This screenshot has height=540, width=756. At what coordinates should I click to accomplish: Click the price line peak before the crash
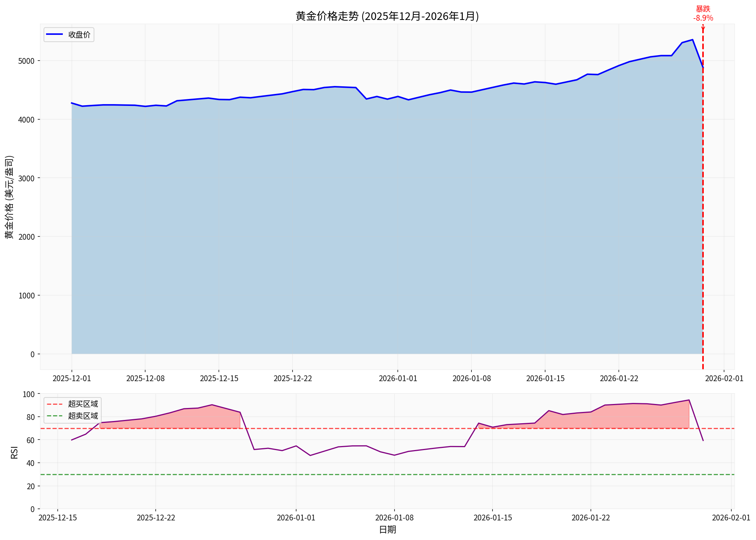692,40
